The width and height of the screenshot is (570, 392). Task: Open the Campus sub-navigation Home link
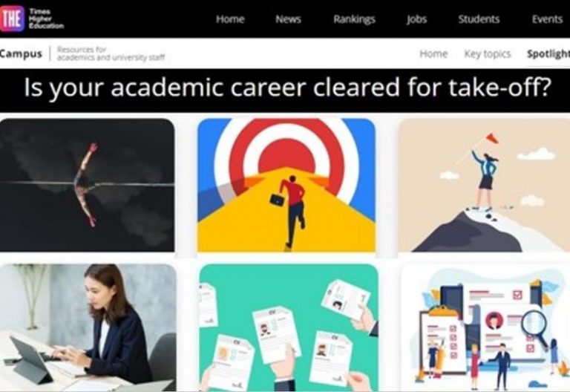click(x=433, y=53)
